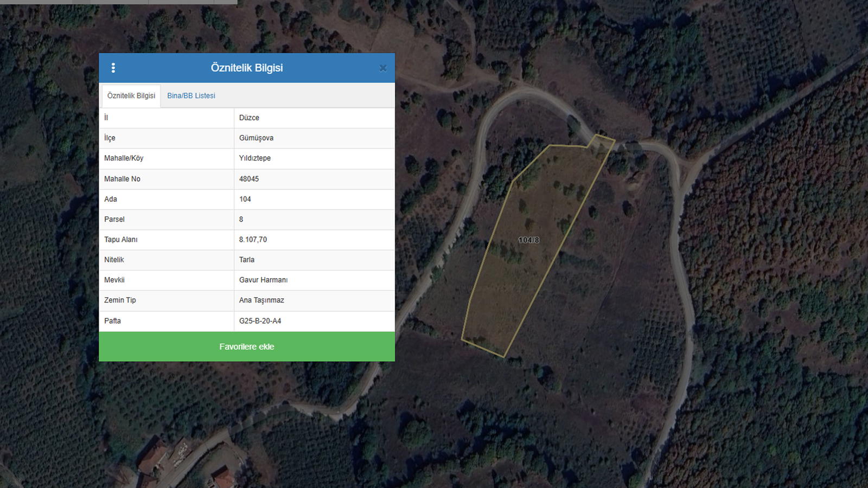Click the Pafta code G25-B-20-A4
868x488 pixels.
coord(260,321)
